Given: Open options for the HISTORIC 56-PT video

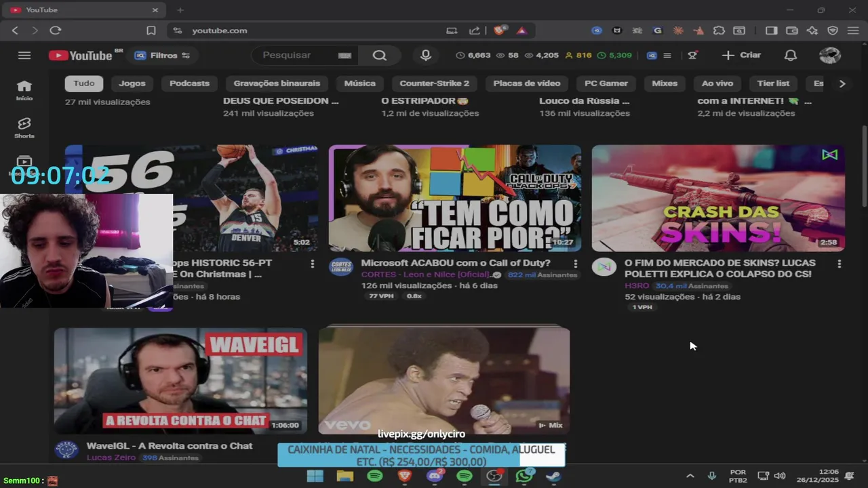Looking at the screenshot, I should (x=312, y=264).
